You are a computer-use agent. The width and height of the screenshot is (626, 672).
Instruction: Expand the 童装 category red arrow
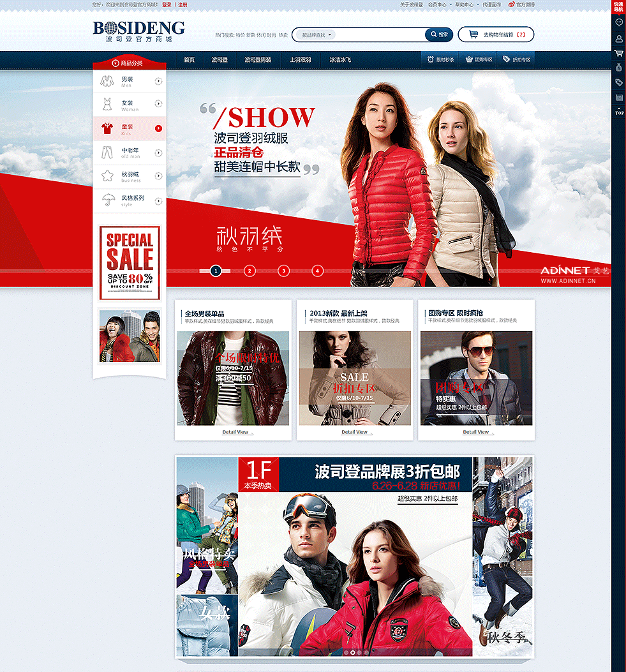coord(158,128)
